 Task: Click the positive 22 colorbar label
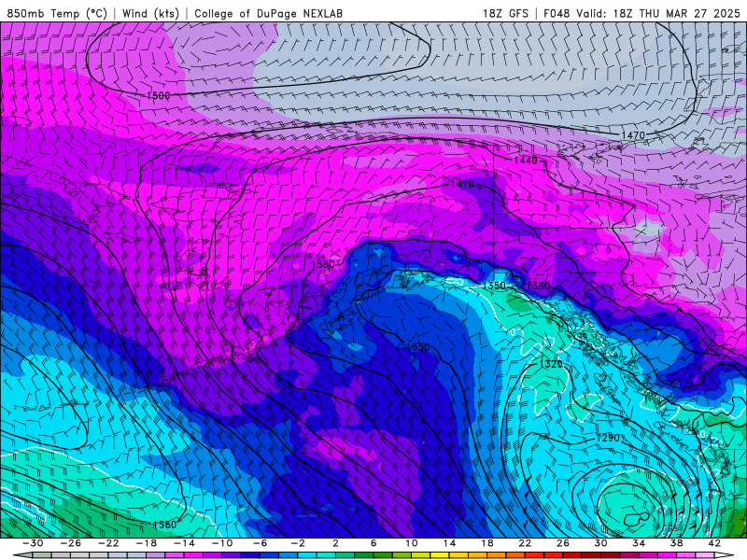525,543
